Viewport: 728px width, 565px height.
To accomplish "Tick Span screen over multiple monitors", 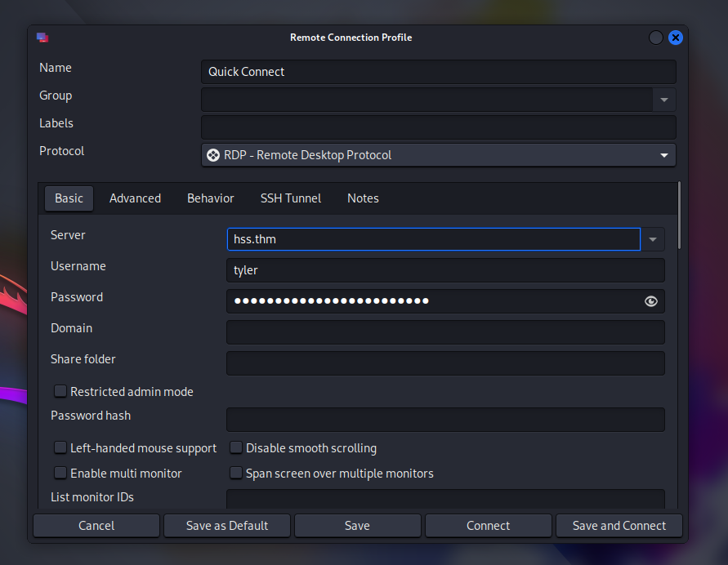I will [236, 474].
